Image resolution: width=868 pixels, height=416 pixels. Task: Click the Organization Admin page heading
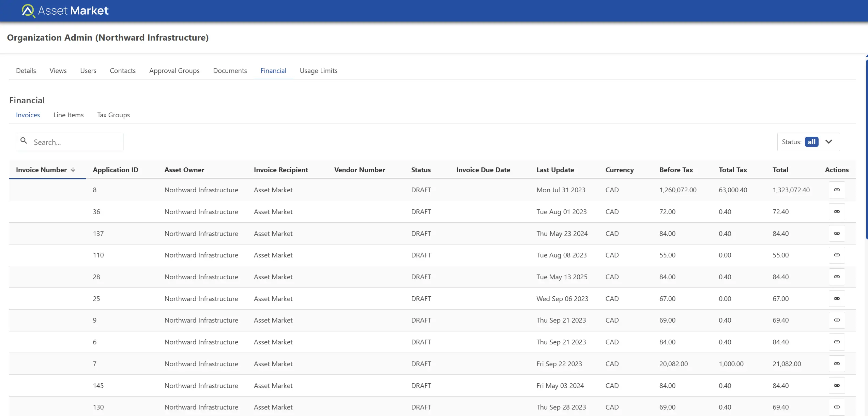tap(108, 38)
